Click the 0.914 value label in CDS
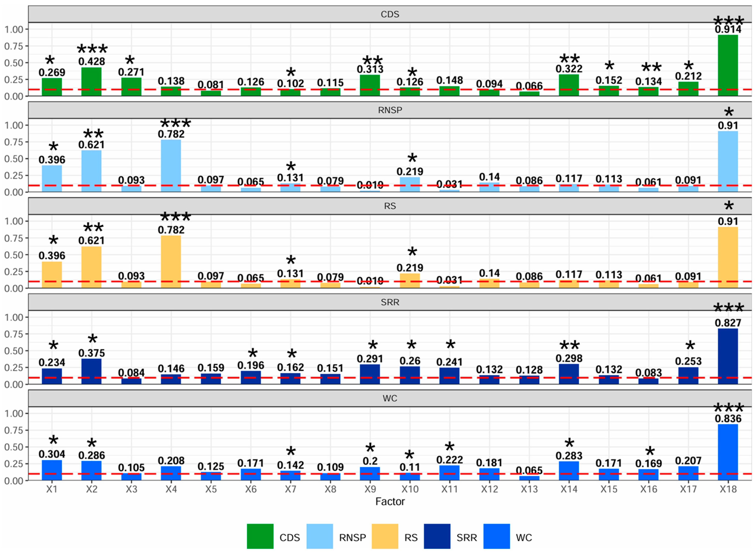This screenshot has width=756, height=554. point(728,29)
